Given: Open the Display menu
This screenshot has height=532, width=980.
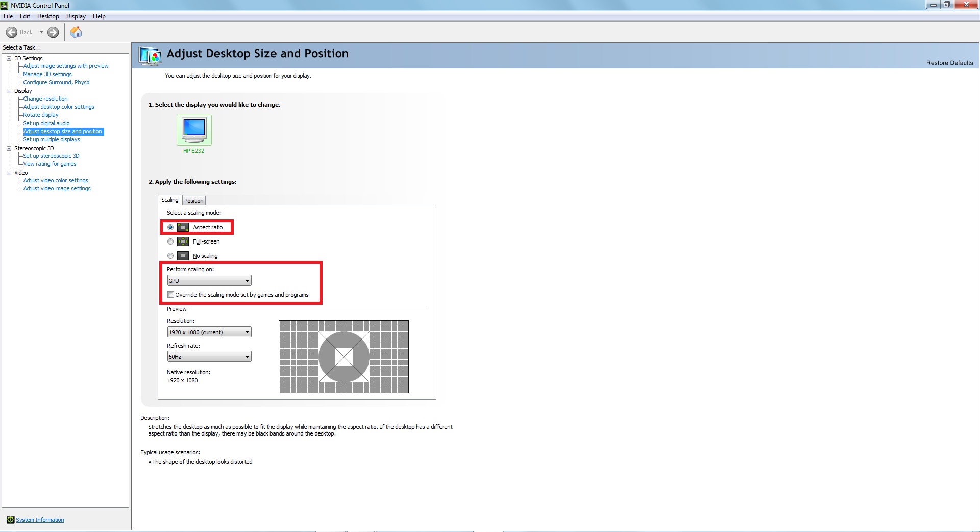Looking at the screenshot, I should [76, 16].
